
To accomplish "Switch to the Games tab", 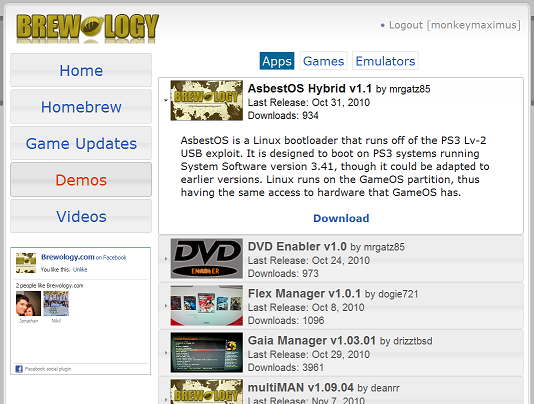I will [324, 61].
